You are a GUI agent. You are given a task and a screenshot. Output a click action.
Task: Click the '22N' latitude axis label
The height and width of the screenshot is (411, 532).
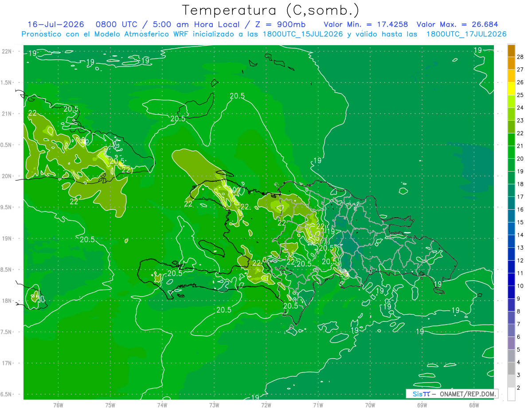click(x=7, y=51)
